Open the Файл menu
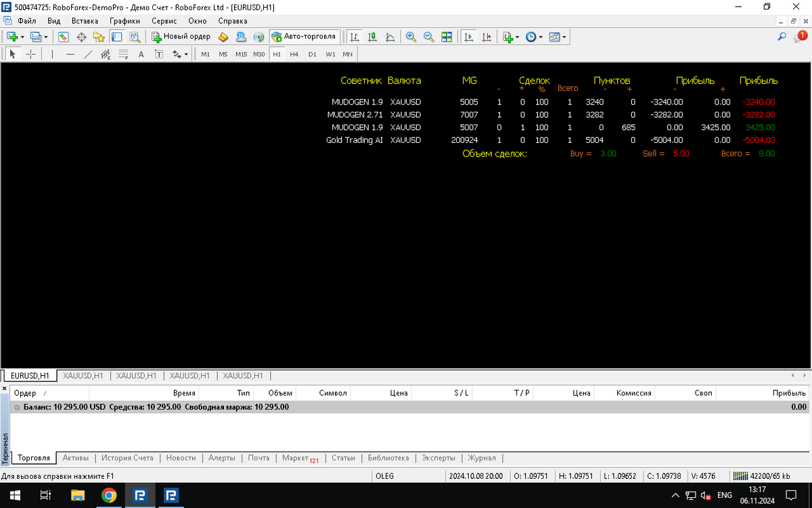This screenshot has width=812, height=508. point(27,21)
